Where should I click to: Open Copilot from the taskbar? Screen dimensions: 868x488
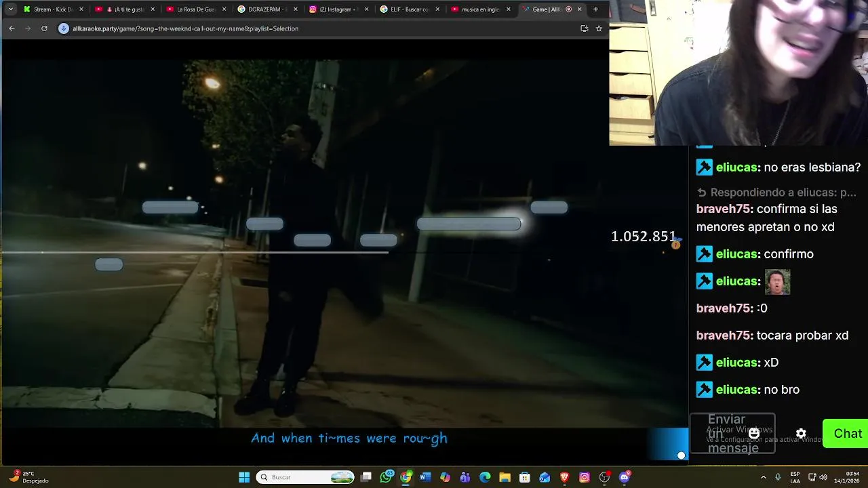coord(445,477)
